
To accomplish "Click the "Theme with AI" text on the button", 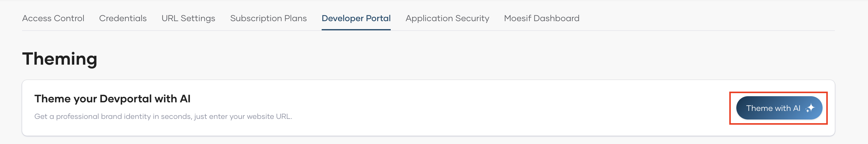I will (773, 108).
